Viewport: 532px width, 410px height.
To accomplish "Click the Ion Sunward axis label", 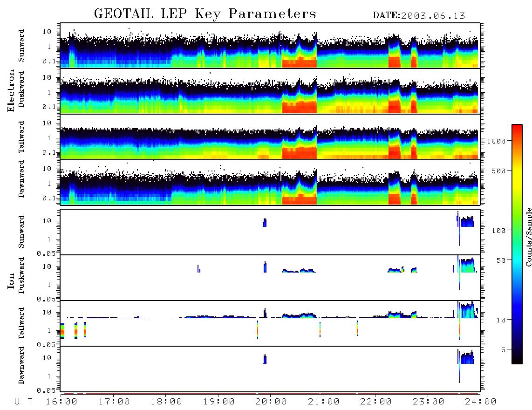I will 21,232.
